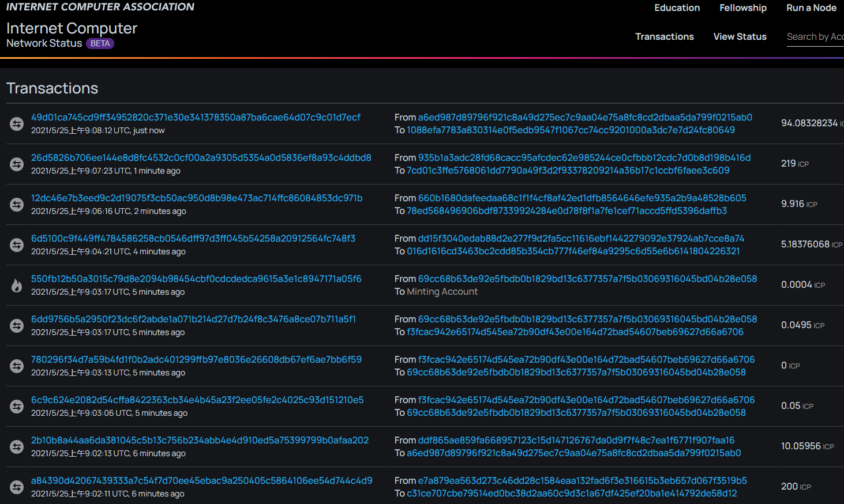The height and width of the screenshot is (504, 844).
Task: Focus the Search by Account field
Action: (x=815, y=37)
